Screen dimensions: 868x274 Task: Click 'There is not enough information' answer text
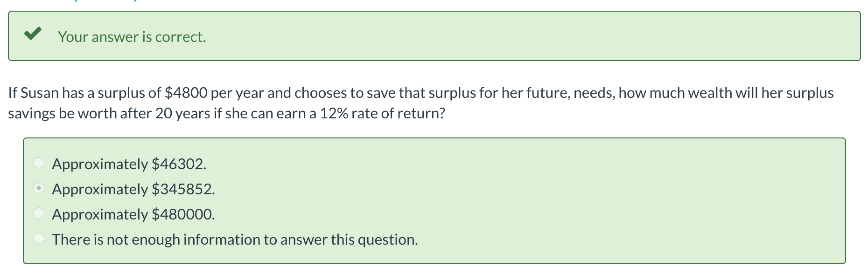(235, 239)
